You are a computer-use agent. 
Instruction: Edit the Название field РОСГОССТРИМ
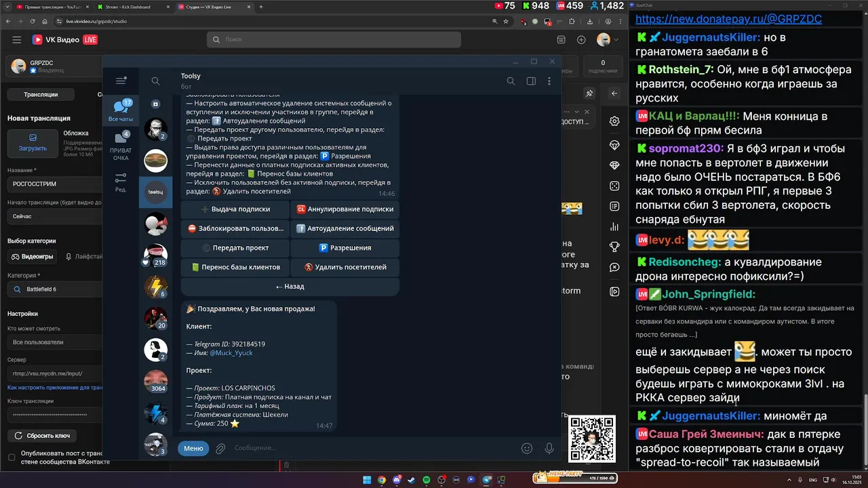click(x=55, y=184)
